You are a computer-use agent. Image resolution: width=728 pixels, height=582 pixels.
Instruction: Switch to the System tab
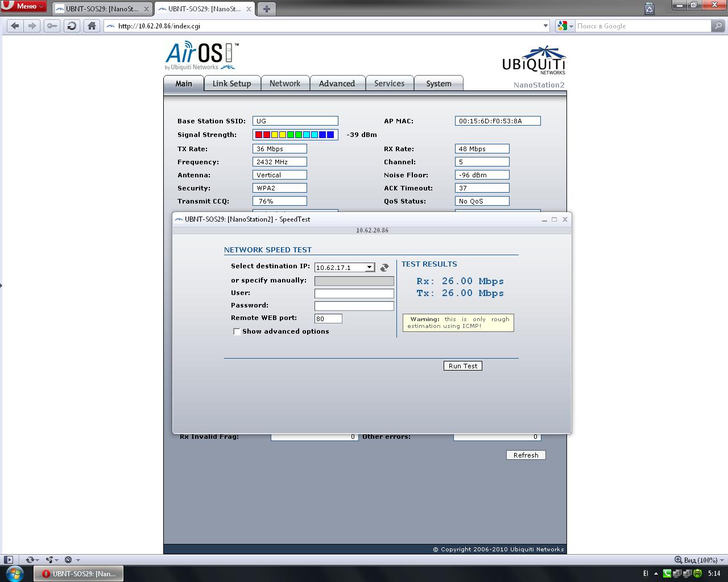439,83
